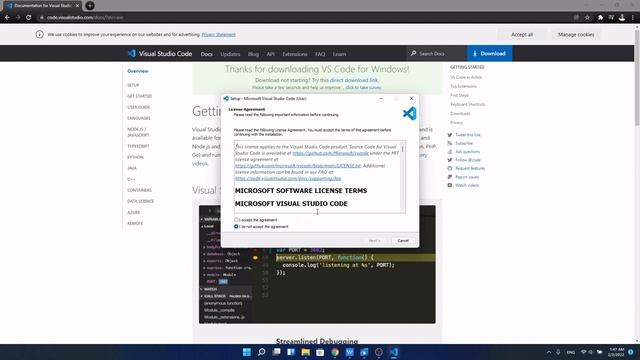
Task: Open DATA SCIENCE section in docs sidebar
Action: coord(140,201)
